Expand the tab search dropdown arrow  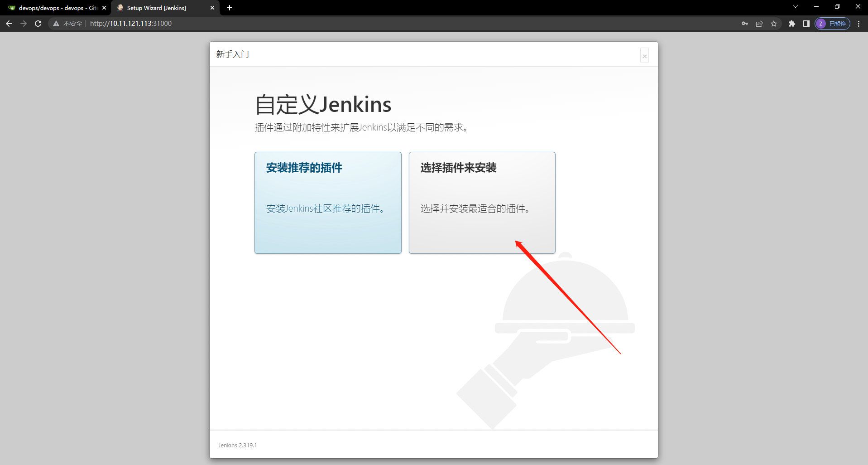click(796, 7)
